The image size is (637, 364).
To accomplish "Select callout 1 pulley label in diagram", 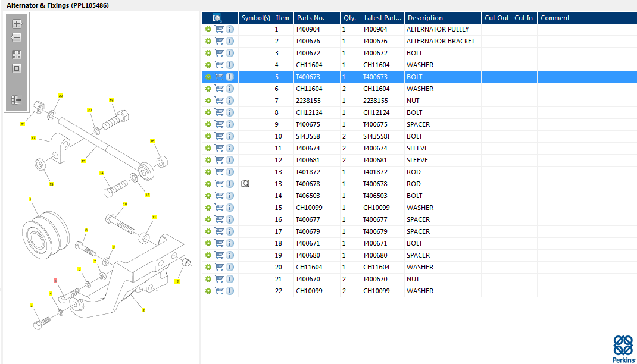I will [30, 199].
